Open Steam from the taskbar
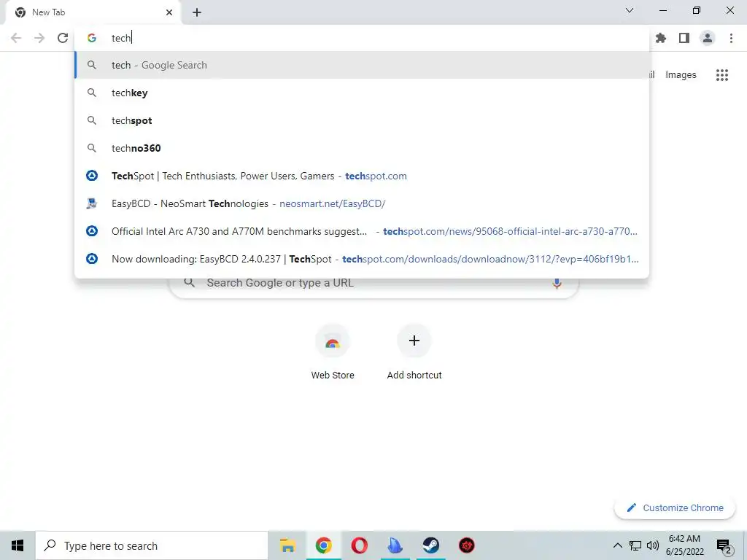The height and width of the screenshot is (560, 747). pos(430,545)
